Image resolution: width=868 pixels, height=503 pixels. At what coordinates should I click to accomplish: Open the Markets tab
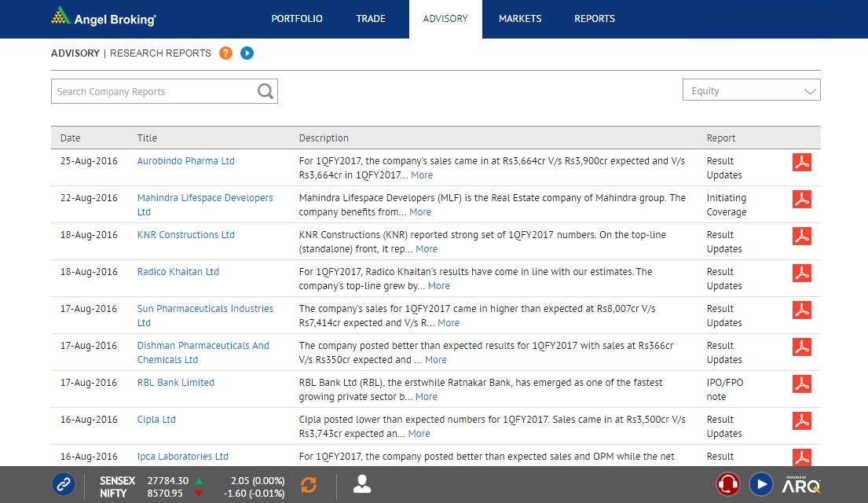tap(520, 19)
